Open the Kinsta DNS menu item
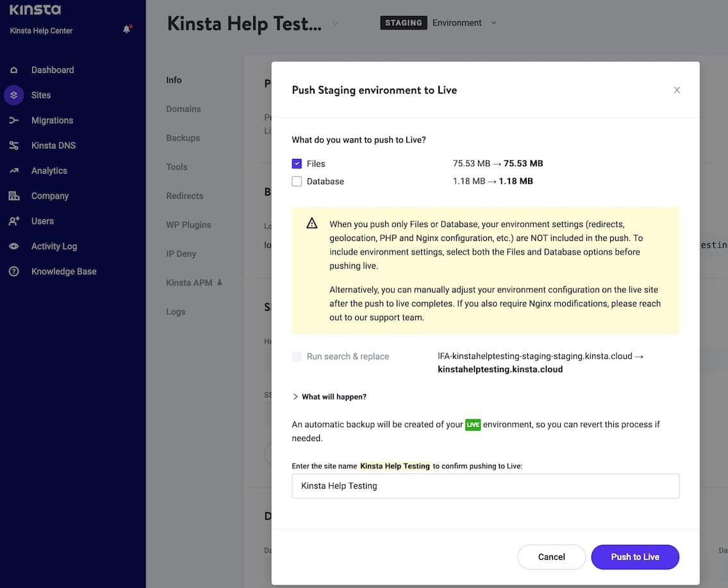The width and height of the screenshot is (728, 588). 53,146
